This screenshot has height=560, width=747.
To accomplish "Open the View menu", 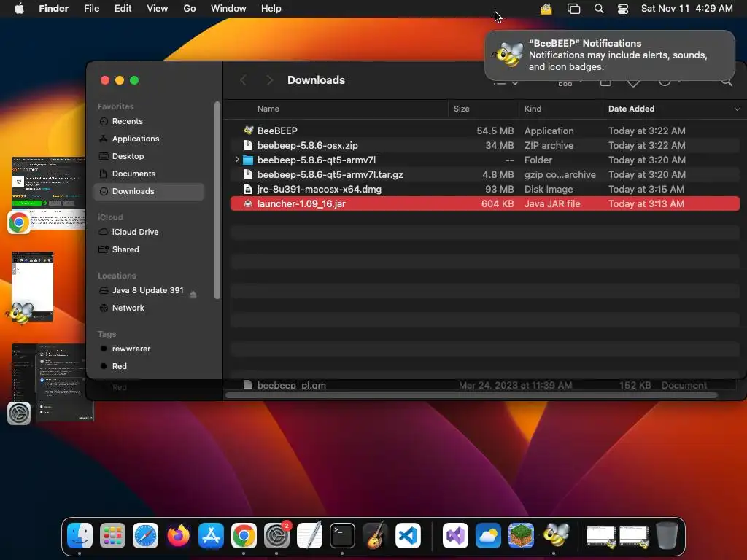I will click(x=158, y=9).
